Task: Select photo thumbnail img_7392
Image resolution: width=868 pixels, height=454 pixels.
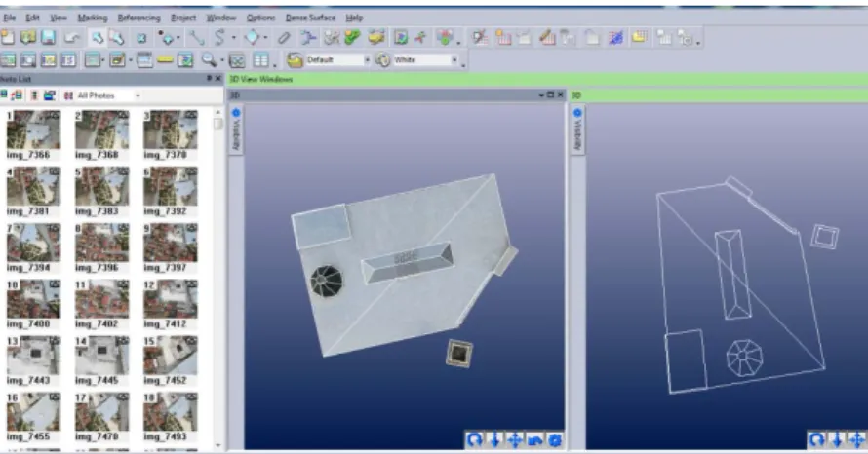Action: (171, 187)
